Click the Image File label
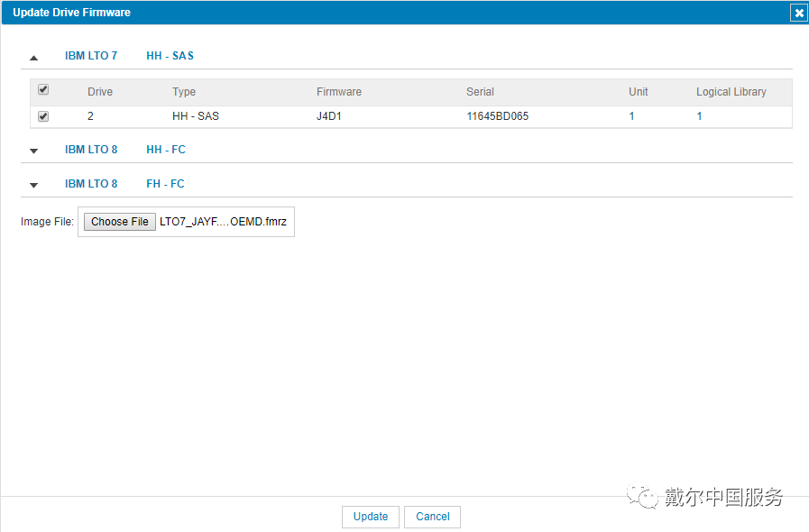 pos(47,222)
